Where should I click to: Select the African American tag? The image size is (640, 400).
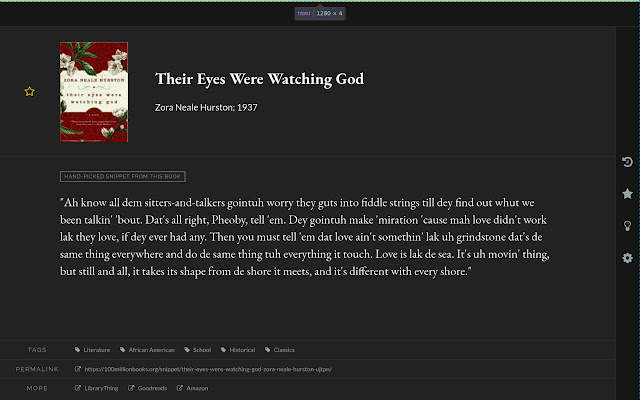click(x=151, y=350)
